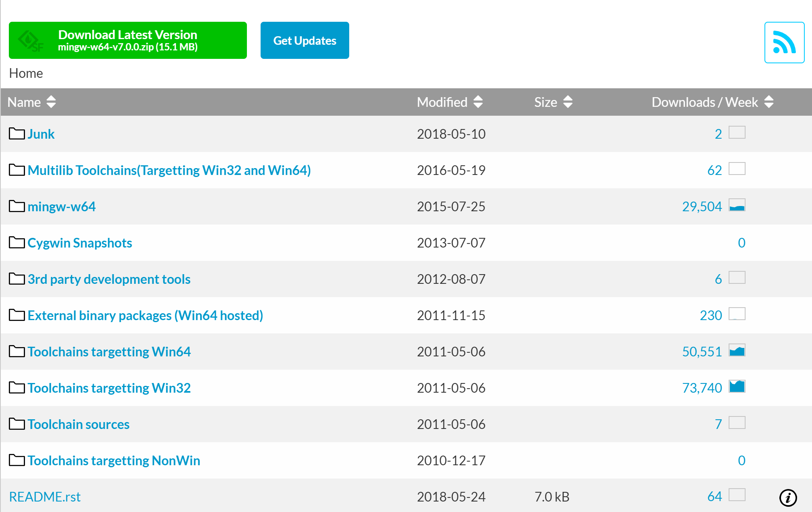Viewport: 812px width, 512px height.
Task: Click downloads count 0 on NonWin row
Action: tap(742, 460)
